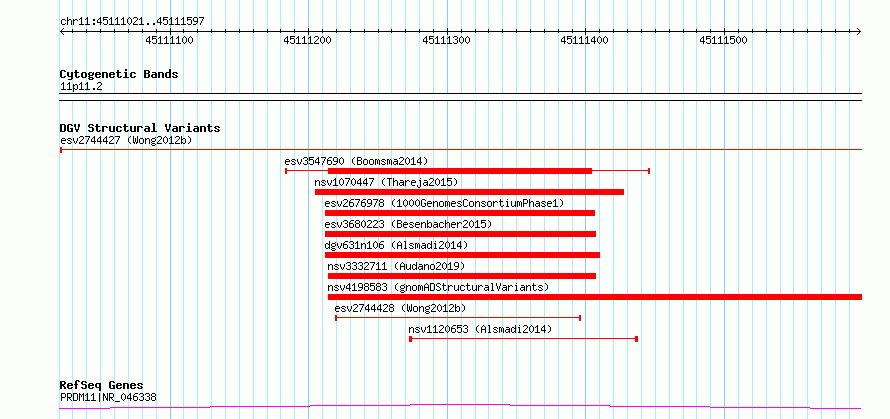
Task: Click the red bar under esv2676978
Action: (460, 213)
